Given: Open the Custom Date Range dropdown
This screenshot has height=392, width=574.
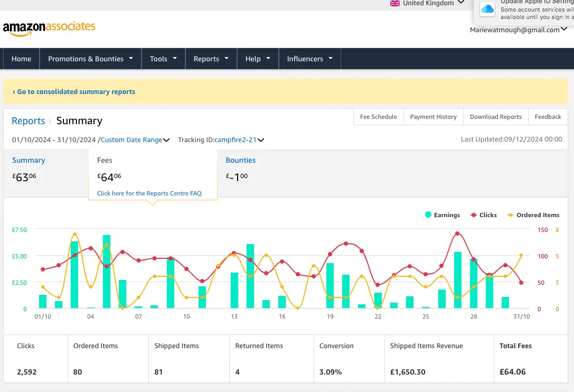Looking at the screenshot, I should (135, 139).
